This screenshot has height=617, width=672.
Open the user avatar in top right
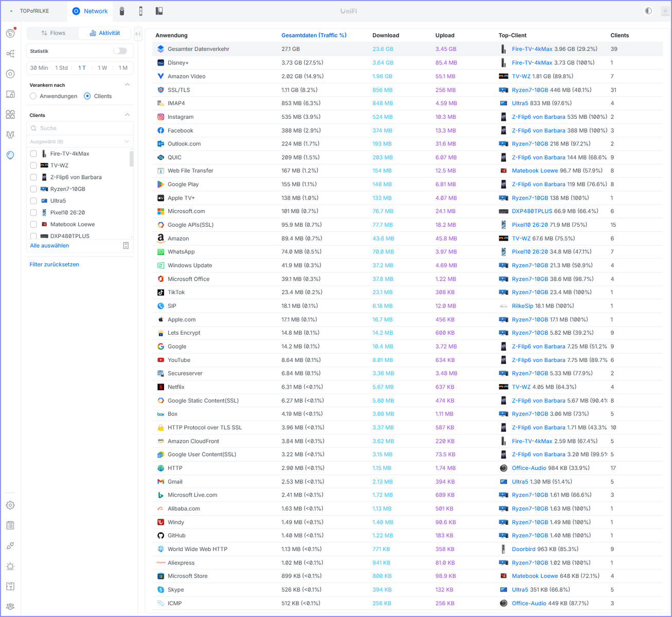[665, 11]
